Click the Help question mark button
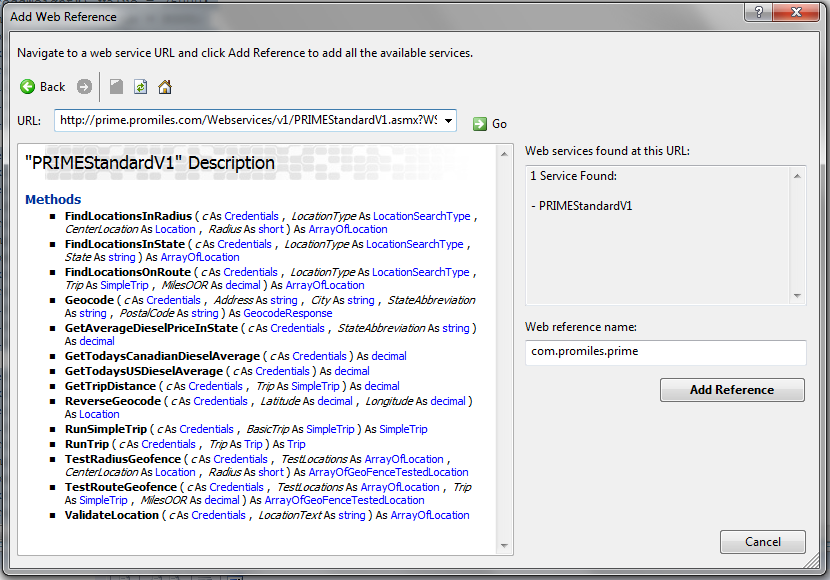 point(759,12)
